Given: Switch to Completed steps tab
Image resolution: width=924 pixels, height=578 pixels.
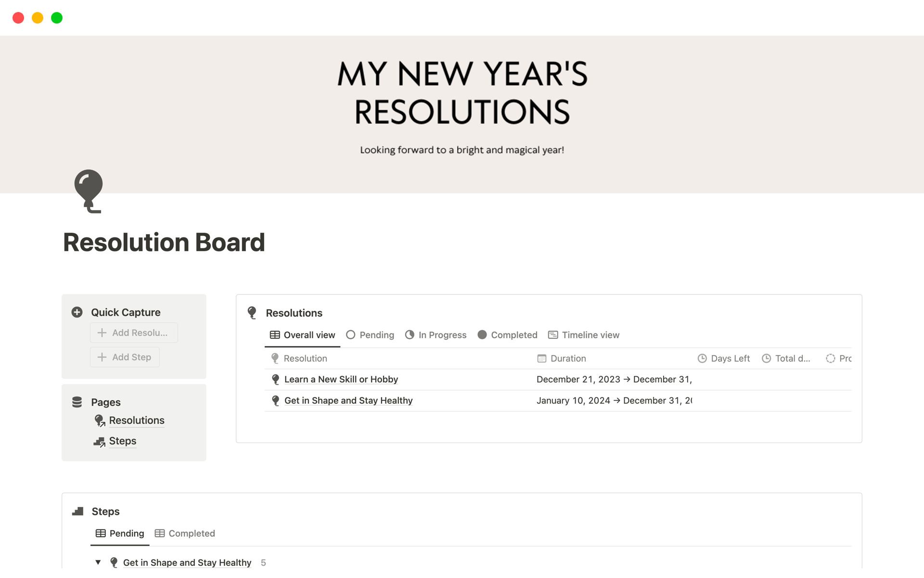Looking at the screenshot, I should pos(192,533).
